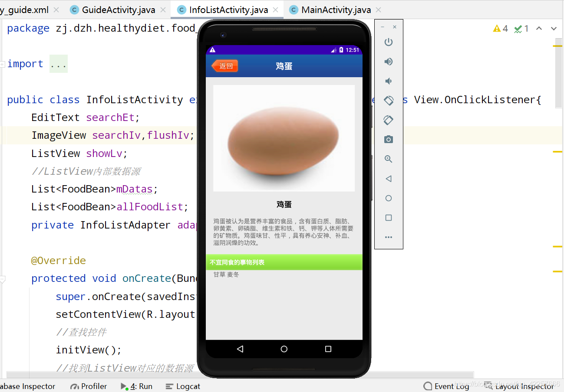Viewport: 564px width, 392px height.
Task: Power off the emulator with the power icon
Action: coord(389,42)
